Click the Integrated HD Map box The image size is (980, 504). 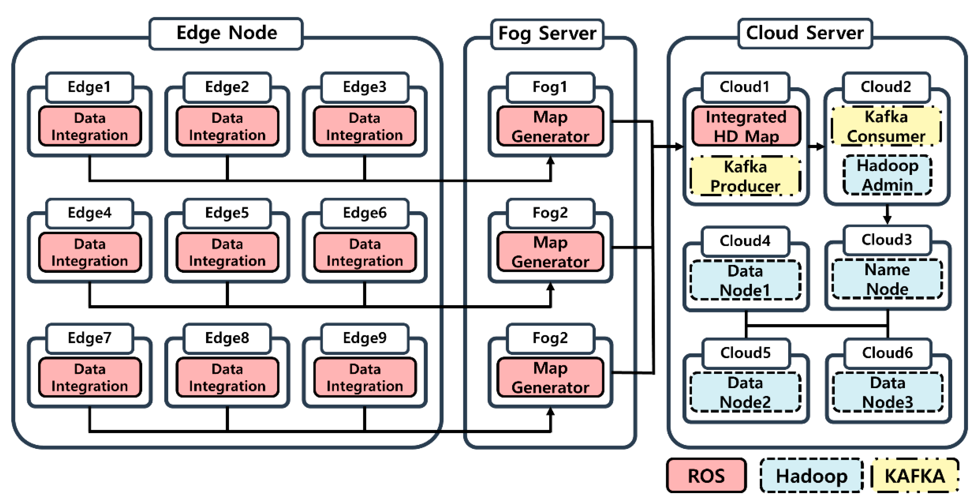pos(746,127)
